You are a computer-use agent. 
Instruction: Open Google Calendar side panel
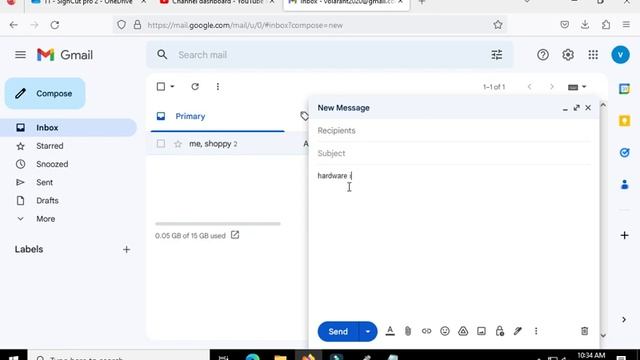(x=624, y=89)
